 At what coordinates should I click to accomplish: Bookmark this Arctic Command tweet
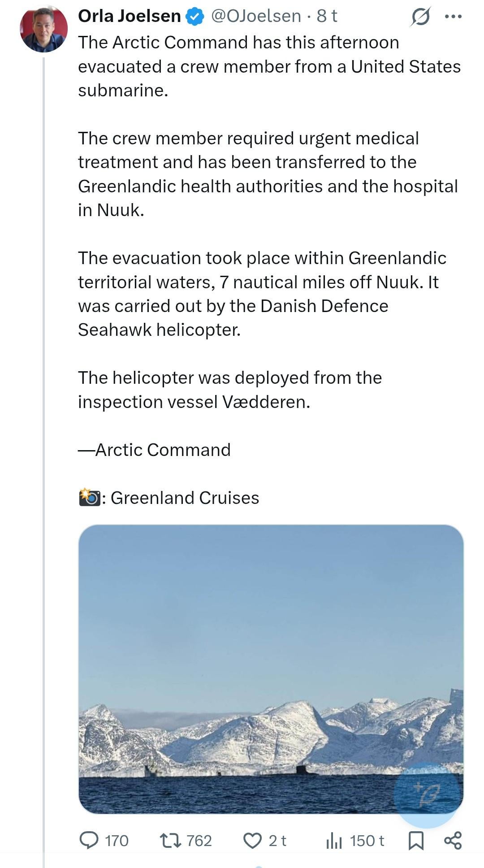click(x=416, y=841)
